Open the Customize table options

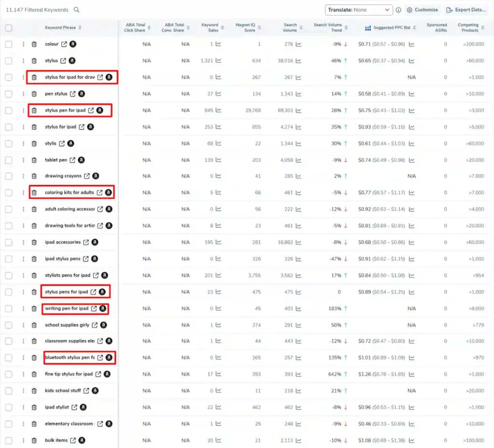coord(422,10)
